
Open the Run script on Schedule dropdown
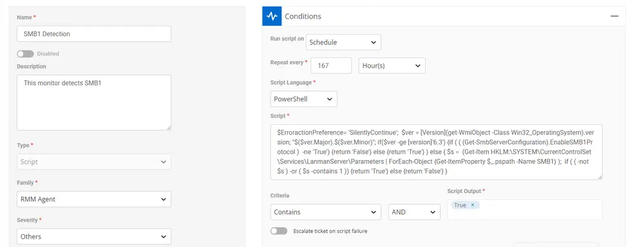click(343, 42)
